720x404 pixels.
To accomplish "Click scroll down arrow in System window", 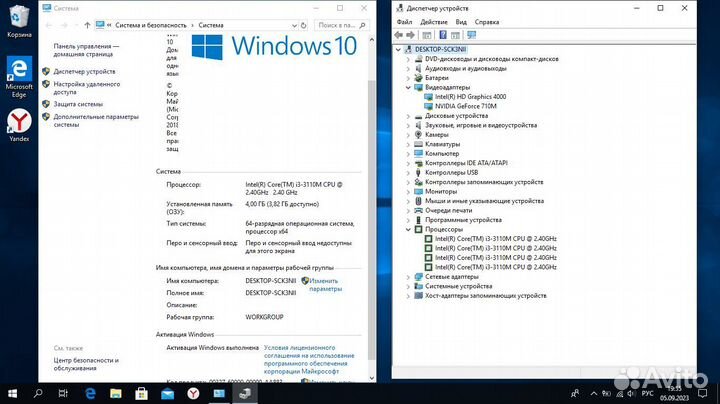I will coord(372,378).
